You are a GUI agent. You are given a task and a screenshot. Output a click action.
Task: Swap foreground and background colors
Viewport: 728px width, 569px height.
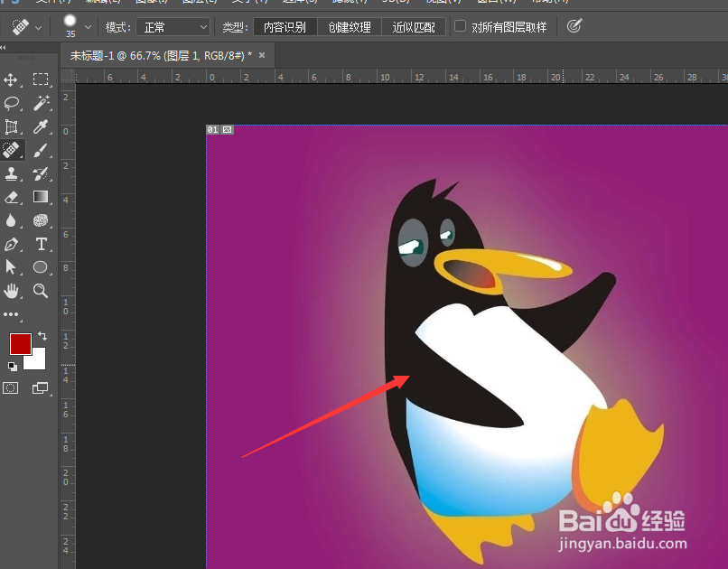(x=42, y=336)
